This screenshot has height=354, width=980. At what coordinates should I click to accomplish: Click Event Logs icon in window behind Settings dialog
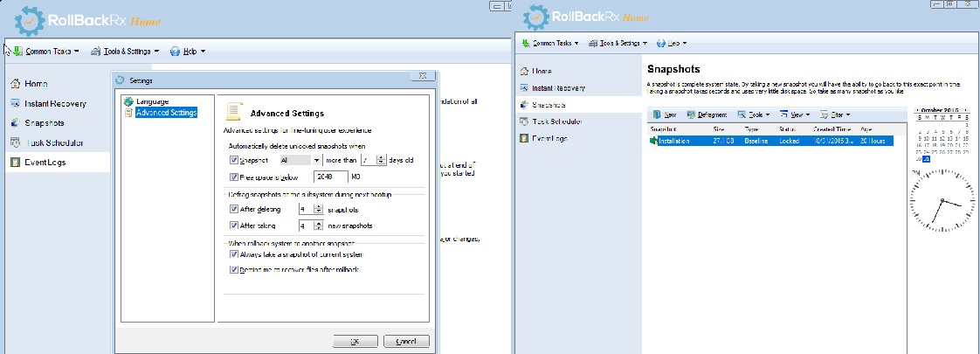click(x=16, y=162)
